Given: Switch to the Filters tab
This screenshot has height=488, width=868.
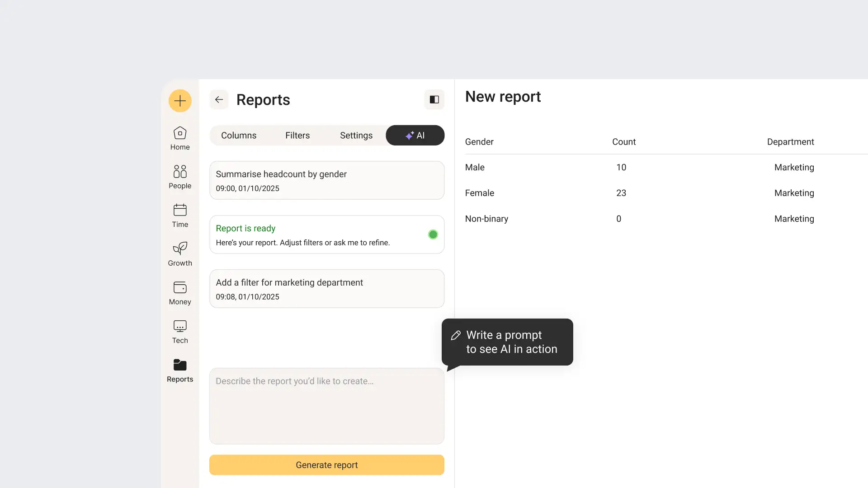Looking at the screenshot, I should tap(297, 136).
